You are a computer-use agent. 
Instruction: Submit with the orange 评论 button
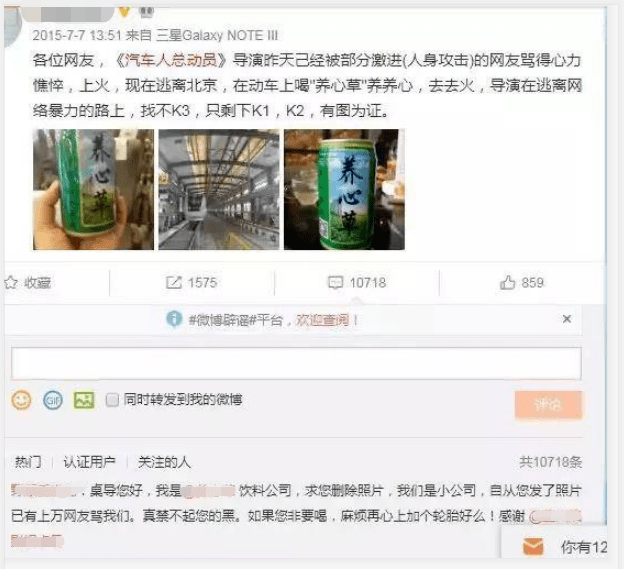click(548, 405)
